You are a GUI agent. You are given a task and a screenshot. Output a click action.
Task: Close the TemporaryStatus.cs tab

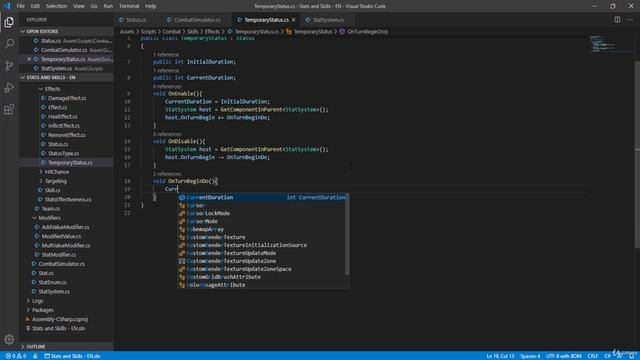pyautogui.click(x=293, y=20)
